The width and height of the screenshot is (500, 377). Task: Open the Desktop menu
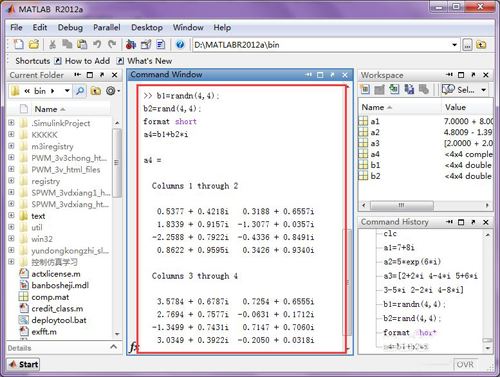point(147,27)
